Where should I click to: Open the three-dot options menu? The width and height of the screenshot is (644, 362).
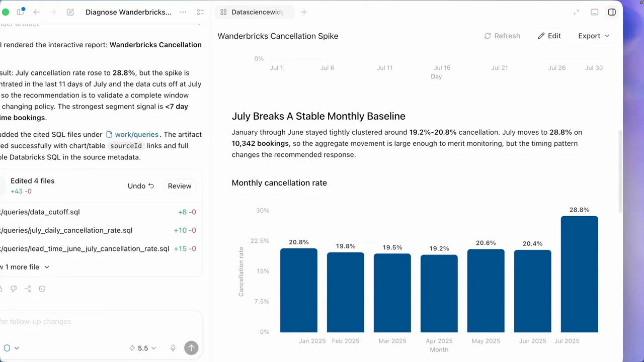coord(183,12)
